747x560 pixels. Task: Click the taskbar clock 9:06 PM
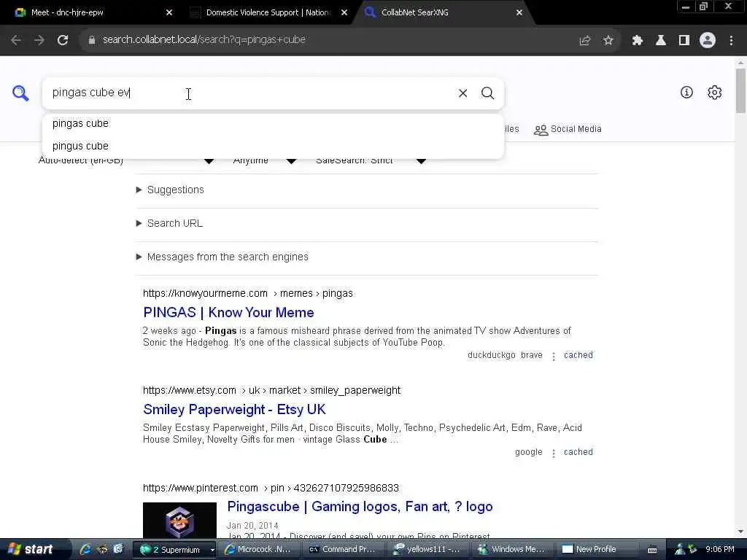pos(720,550)
